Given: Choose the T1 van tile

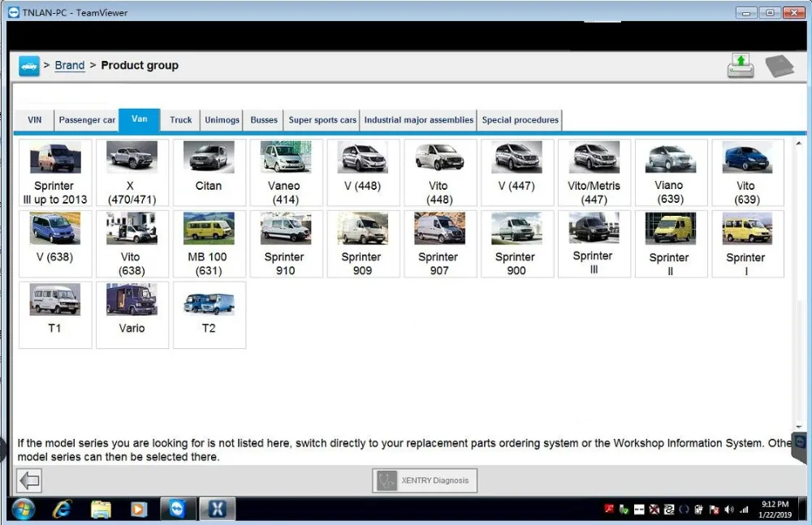Looking at the screenshot, I should [55, 315].
